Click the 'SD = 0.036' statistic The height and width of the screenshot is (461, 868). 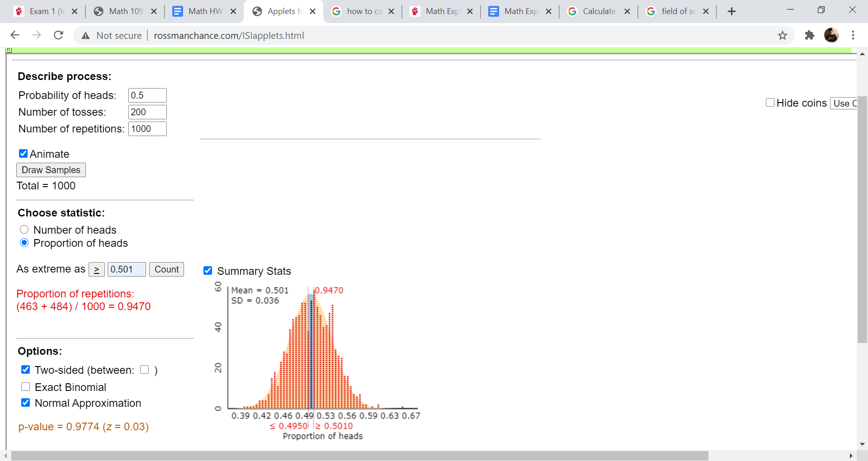click(x=255, y=301)
